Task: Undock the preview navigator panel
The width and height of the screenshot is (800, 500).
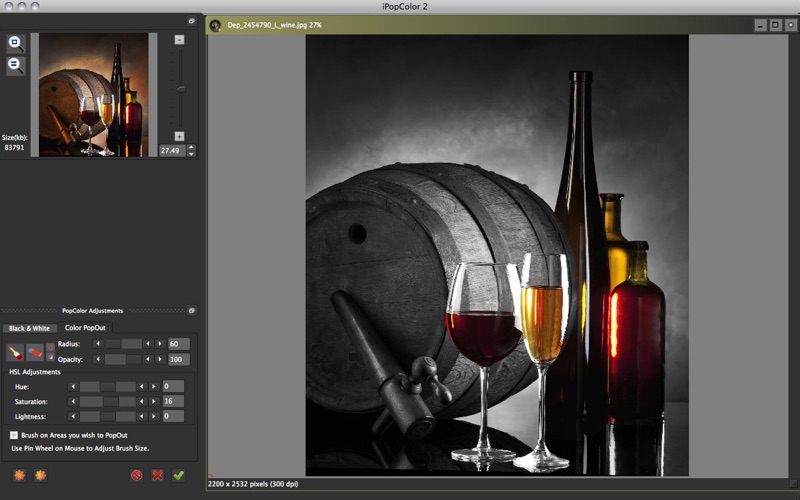Action: 192,20
